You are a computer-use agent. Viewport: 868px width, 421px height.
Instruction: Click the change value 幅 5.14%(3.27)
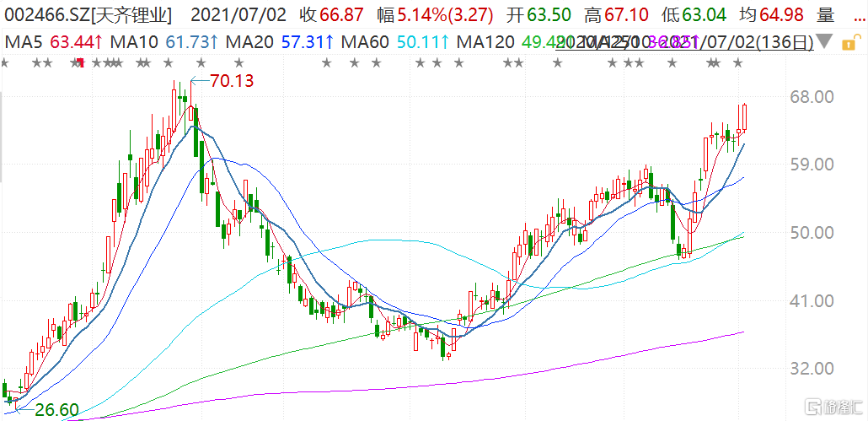tap(435, 15)
